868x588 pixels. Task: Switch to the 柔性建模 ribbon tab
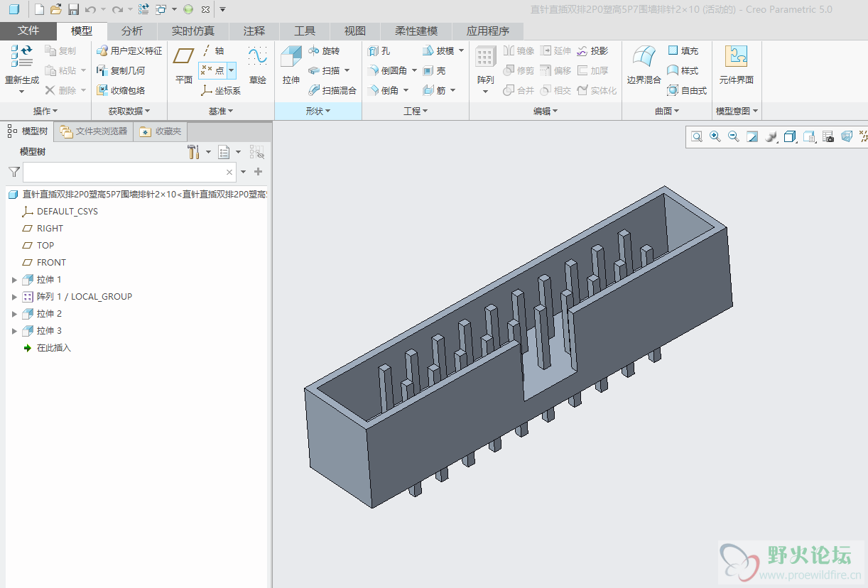coord(416,31)
